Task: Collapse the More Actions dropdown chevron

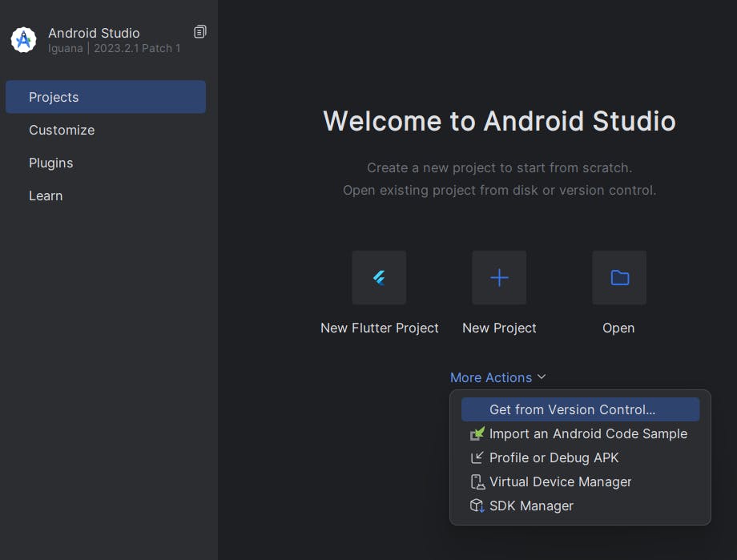Action: [x=542, y=377]
